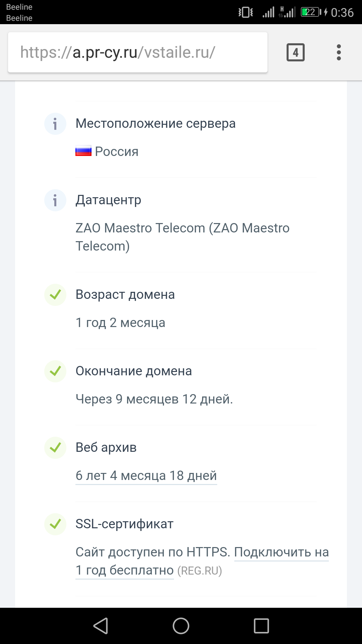Tap the Russian flag icon

pos(83,151)
